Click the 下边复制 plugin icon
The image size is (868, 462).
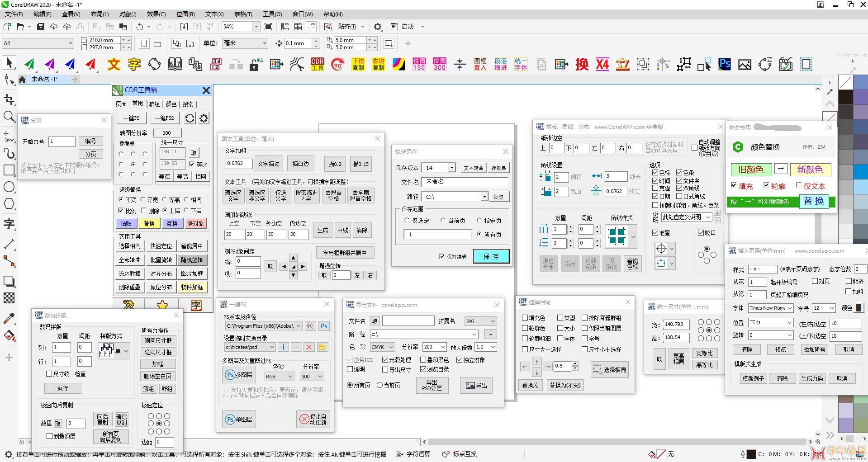coord(358,64)
